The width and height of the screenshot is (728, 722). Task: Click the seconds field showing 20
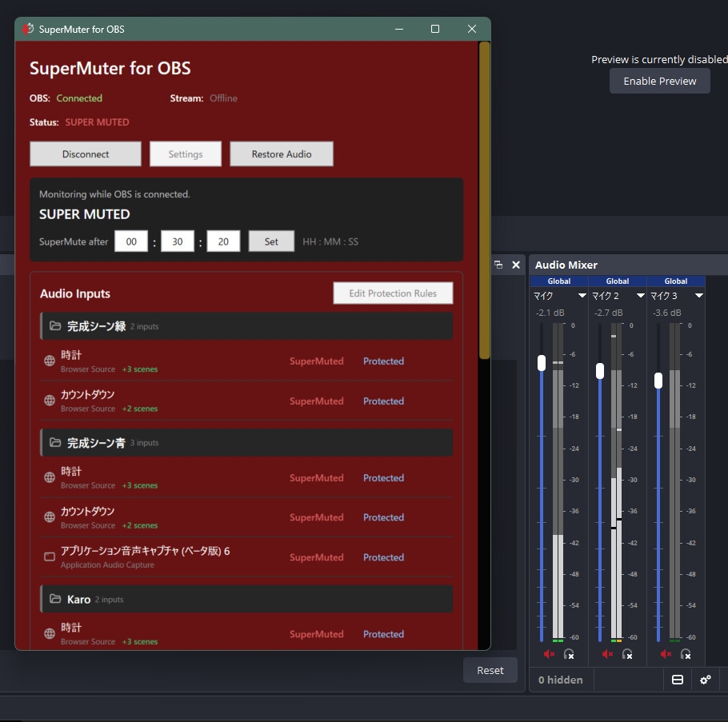point(223,241)
